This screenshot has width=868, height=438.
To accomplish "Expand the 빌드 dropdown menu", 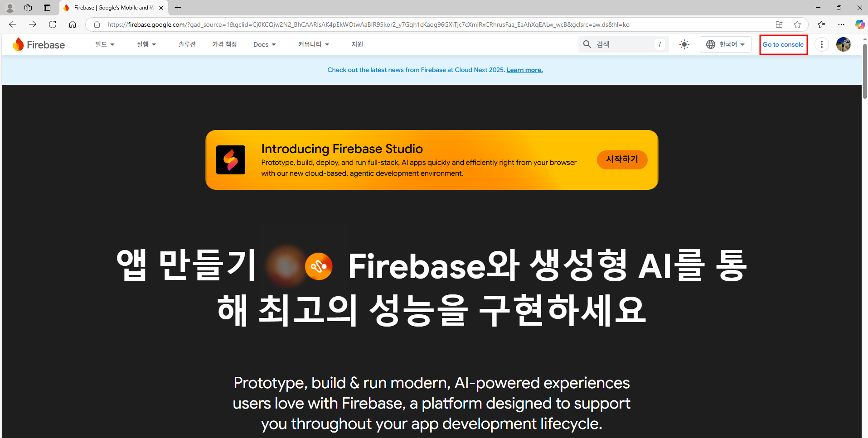I will [x=105, y=44].
